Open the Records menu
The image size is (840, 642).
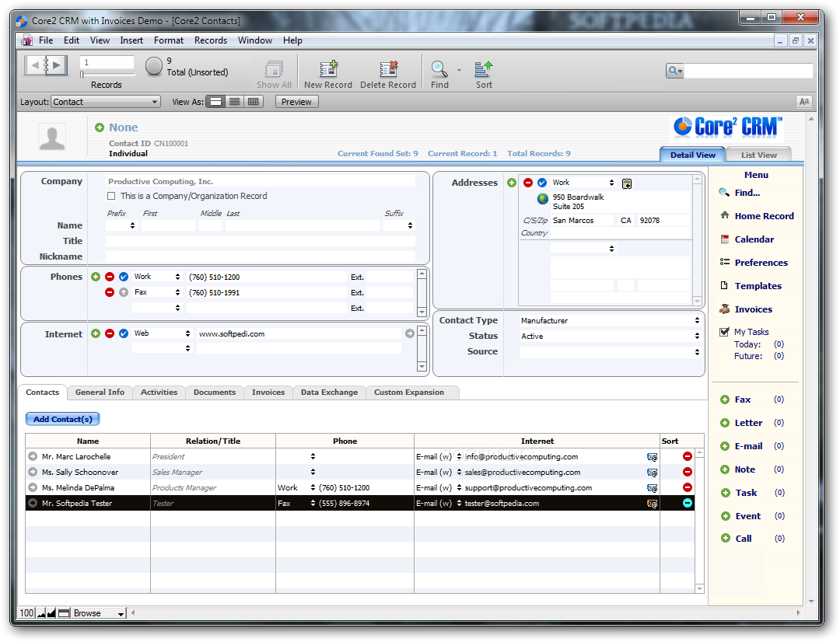(211, 40)
